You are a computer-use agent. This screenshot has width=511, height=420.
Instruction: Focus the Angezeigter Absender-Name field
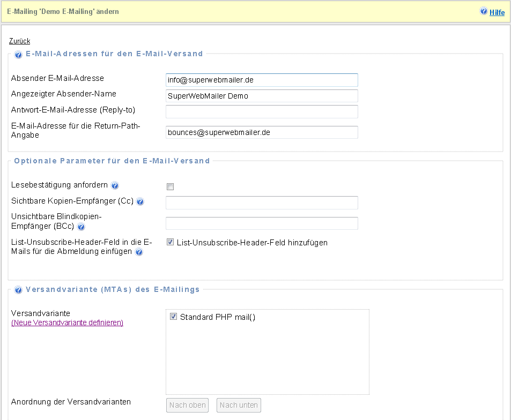262,96
